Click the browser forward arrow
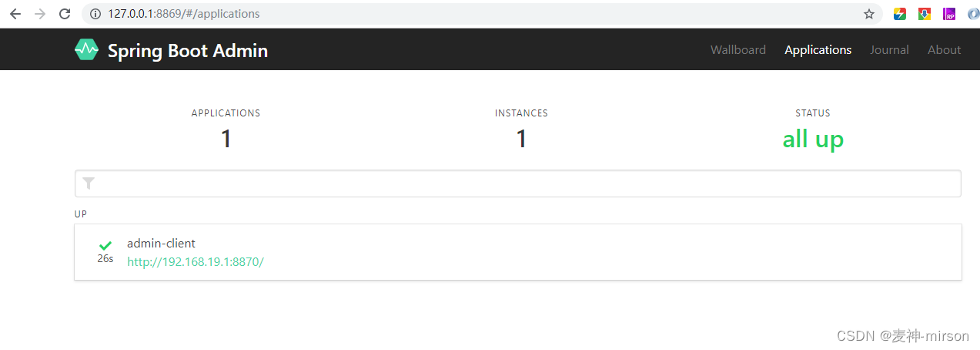This screenshot has height=350, width=980. point(40,14)
